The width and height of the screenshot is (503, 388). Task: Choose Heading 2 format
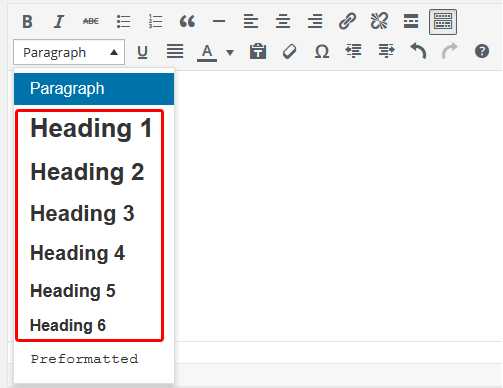pos(87,172)
